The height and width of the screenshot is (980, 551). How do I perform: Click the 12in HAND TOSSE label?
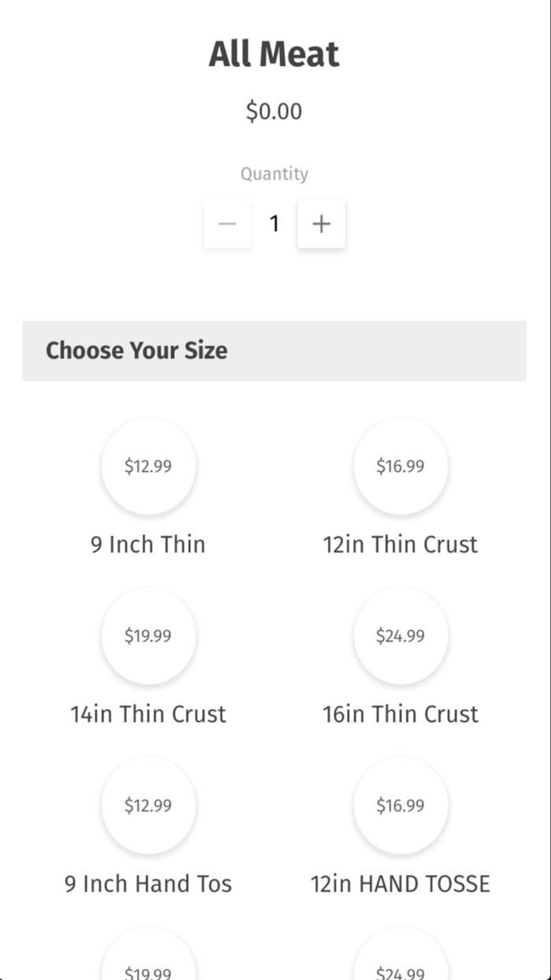400,884
